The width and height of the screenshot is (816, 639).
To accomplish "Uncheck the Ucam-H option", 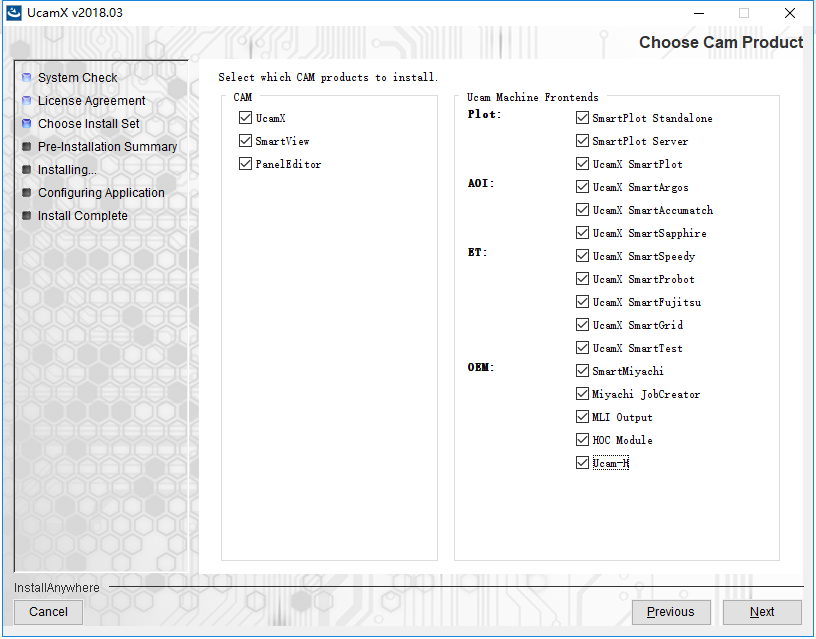I will coord(582,463).
